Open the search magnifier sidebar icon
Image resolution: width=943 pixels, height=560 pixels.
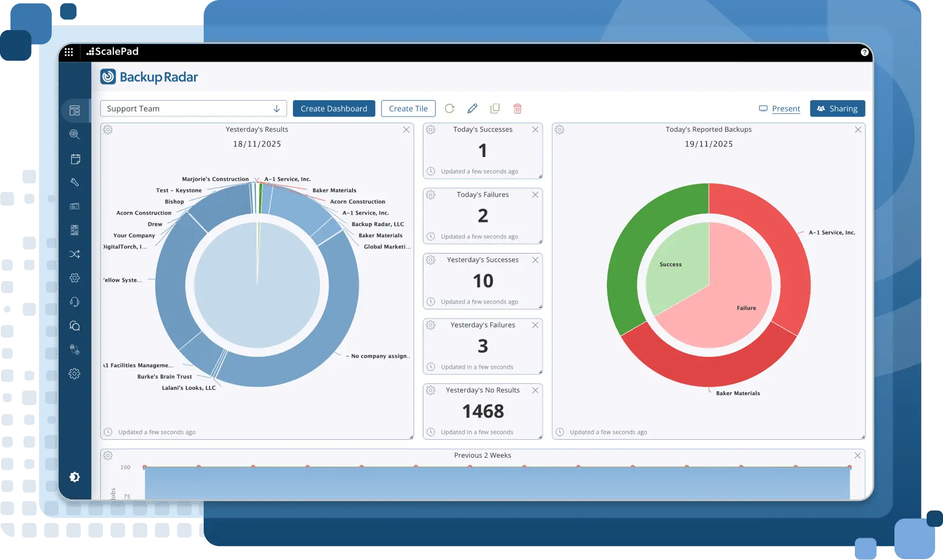(74, 134)
